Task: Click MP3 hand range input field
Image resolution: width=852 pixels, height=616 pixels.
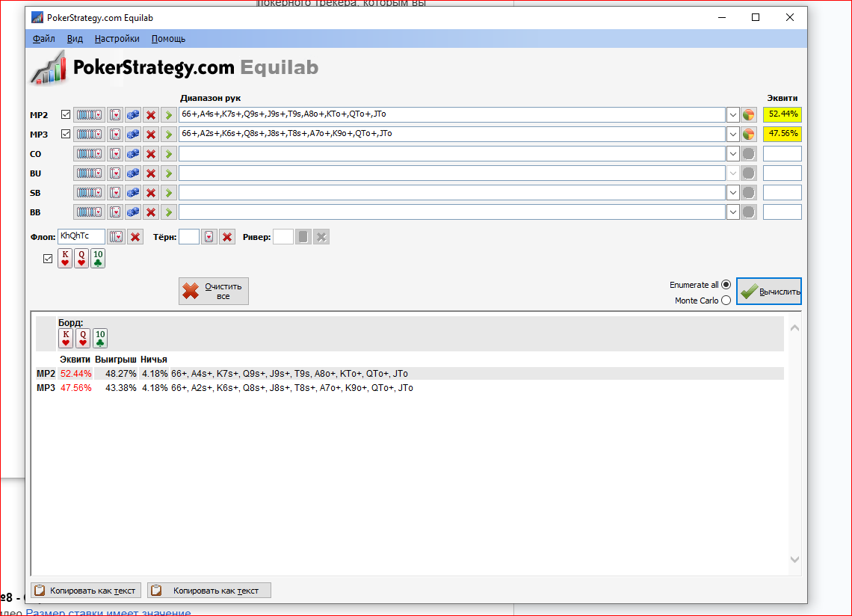Action: (452, 135)
